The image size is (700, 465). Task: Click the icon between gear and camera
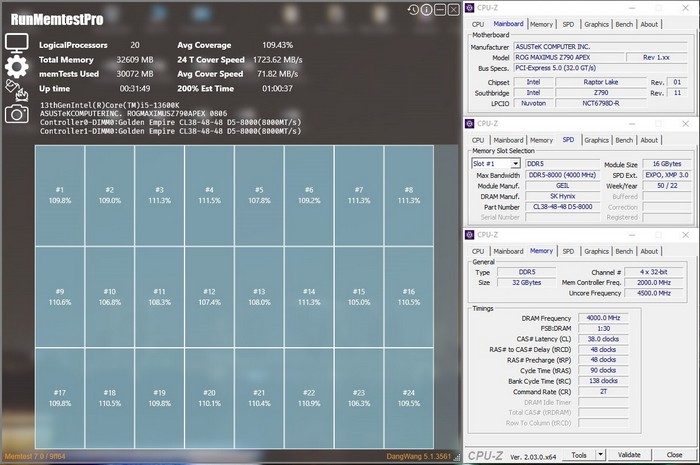coord(14,90)
